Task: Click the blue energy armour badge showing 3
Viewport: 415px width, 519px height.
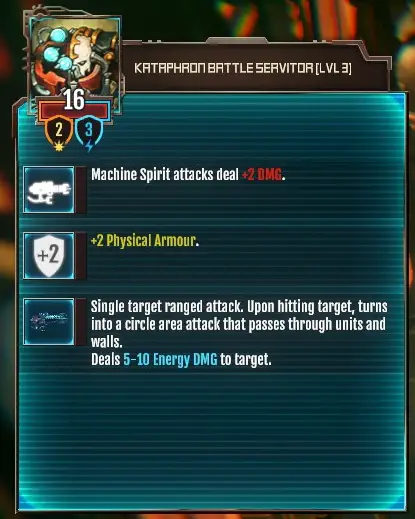Action: click(x=89, y=130)
